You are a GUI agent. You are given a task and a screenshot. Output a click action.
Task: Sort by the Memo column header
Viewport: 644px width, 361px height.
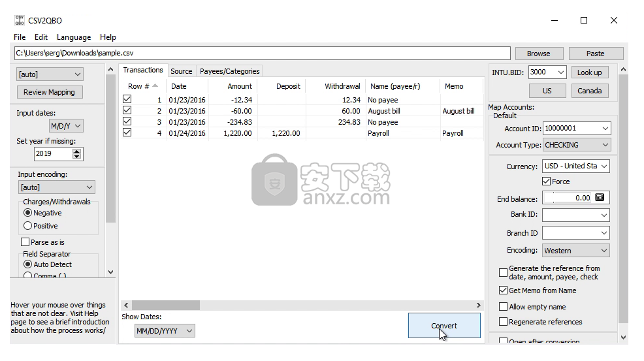(x=462, y=86)
